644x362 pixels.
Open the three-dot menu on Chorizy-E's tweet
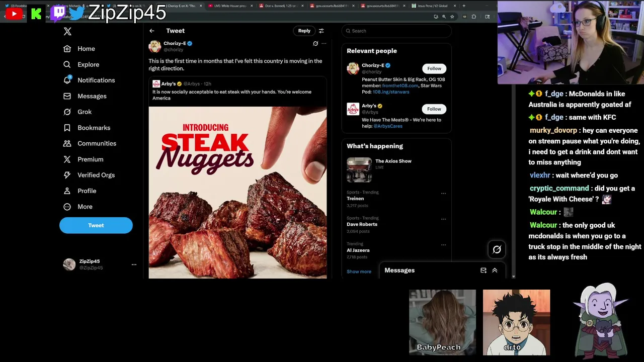click(324, 43)
